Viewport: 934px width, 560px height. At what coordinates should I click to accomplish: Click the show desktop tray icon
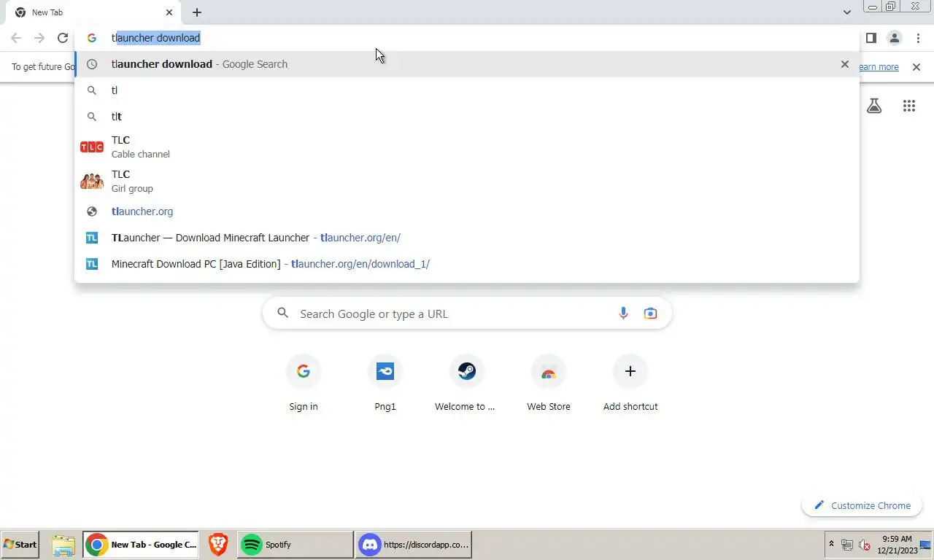(925, 545)
